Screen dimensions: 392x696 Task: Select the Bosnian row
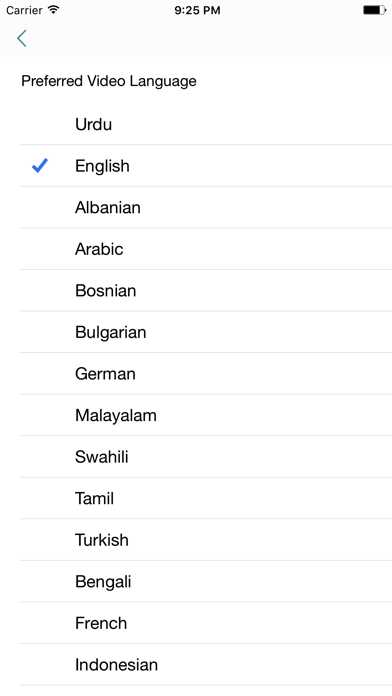click(206, 291)
